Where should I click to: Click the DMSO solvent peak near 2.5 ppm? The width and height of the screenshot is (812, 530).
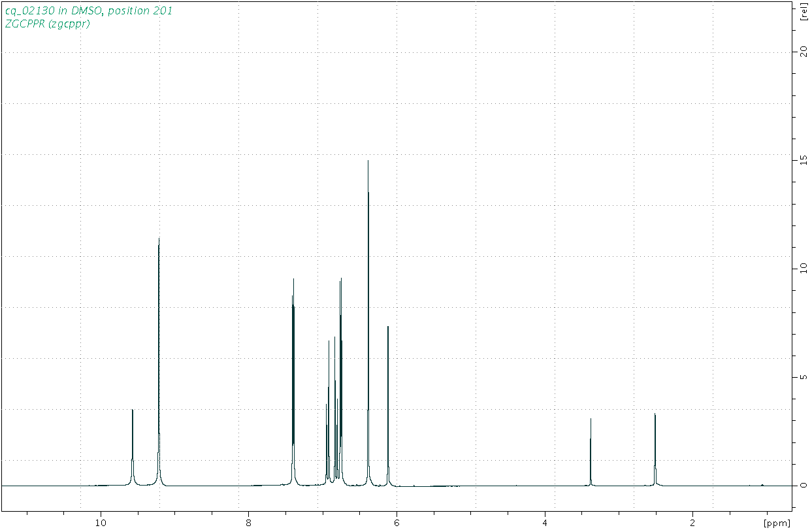coord(655,450)
